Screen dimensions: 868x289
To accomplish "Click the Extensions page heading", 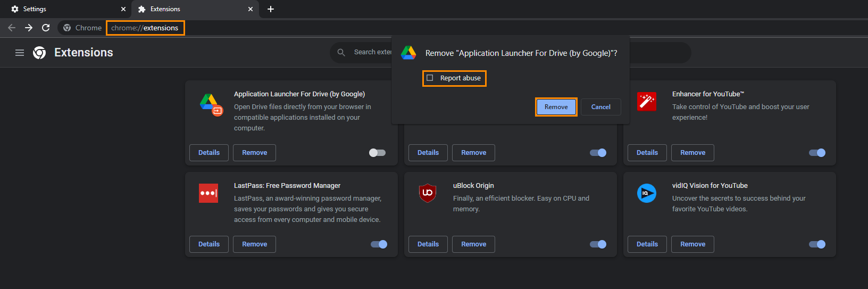I will click(84, 53).
